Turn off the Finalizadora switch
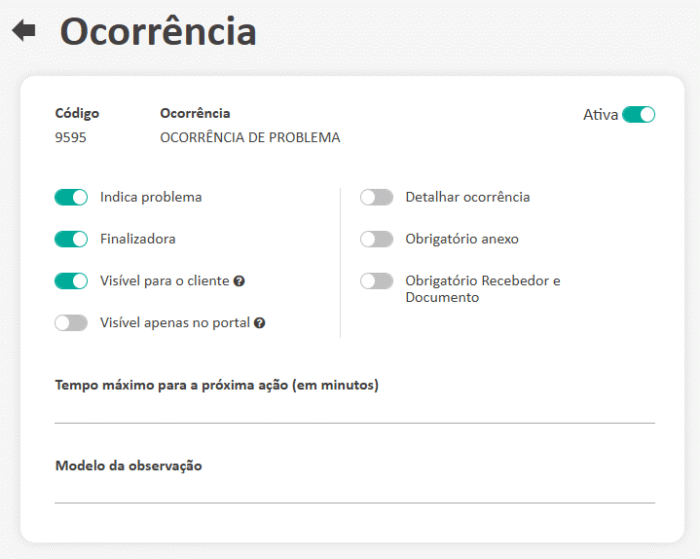The width and height of the screenshot is (700, 559). [x=71, y=239]
